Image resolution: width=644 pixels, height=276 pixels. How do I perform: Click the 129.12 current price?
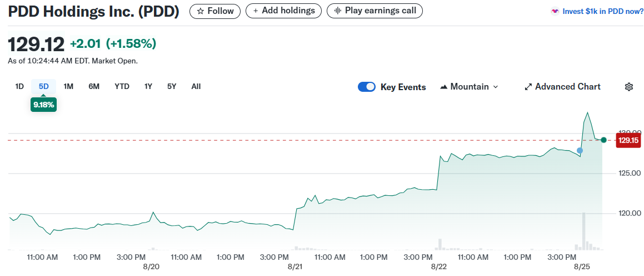(x=37, y=43)
